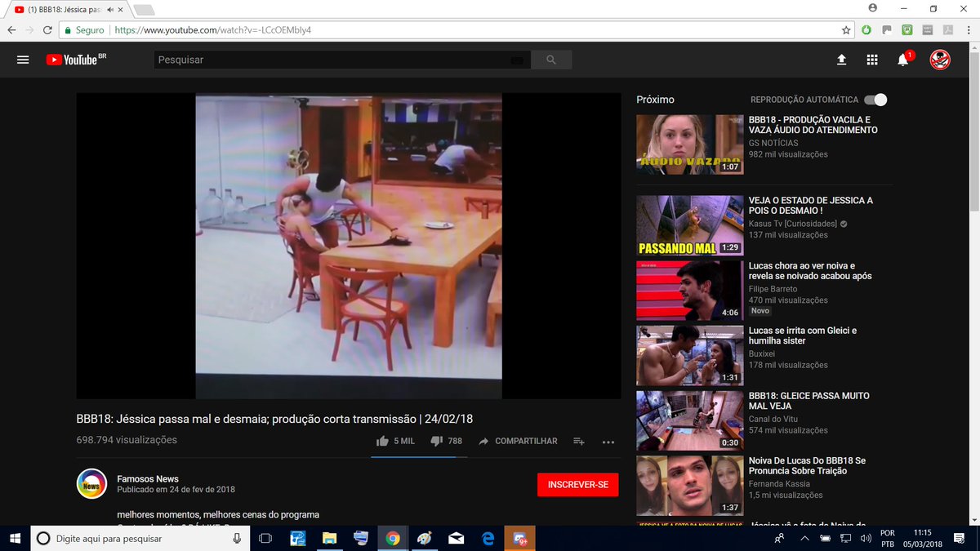Open the Paint app on taskbar
Screen dimensions: 980x551
[425, 538]
